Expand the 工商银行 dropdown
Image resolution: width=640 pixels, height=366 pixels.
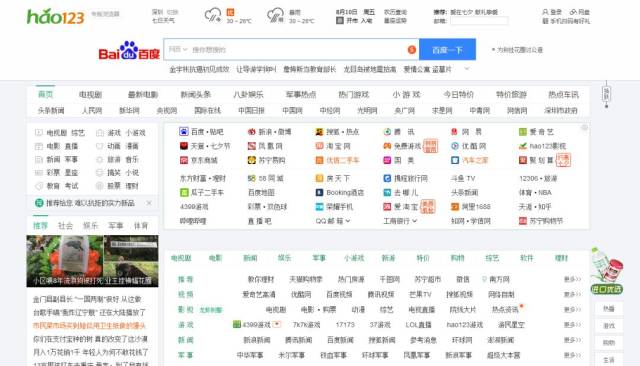415,221
